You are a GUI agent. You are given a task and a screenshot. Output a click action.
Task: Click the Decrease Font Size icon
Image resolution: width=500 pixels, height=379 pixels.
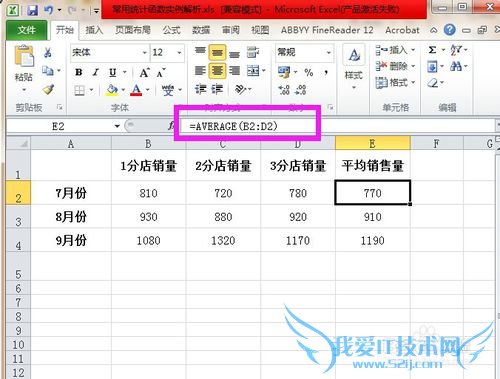click(x=160, y=72)
